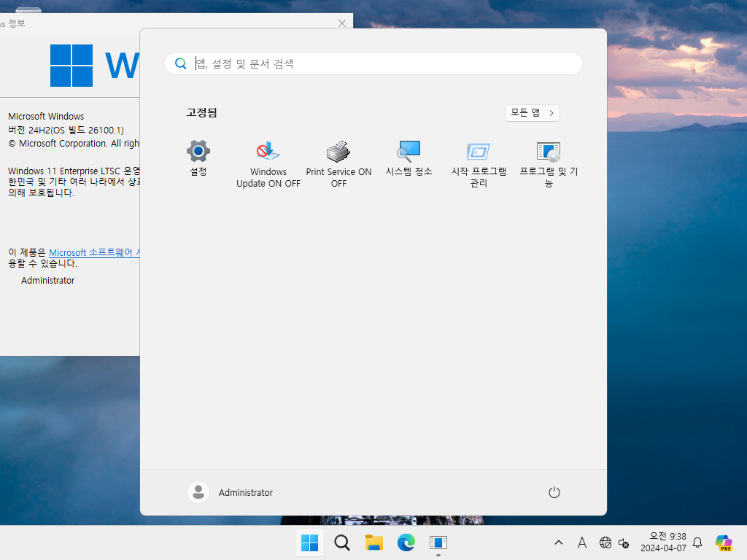This screenshot has width=747, height=560.
Task: Open 프로그램 및 기능 pinned app
Action: tap(549, 164)
